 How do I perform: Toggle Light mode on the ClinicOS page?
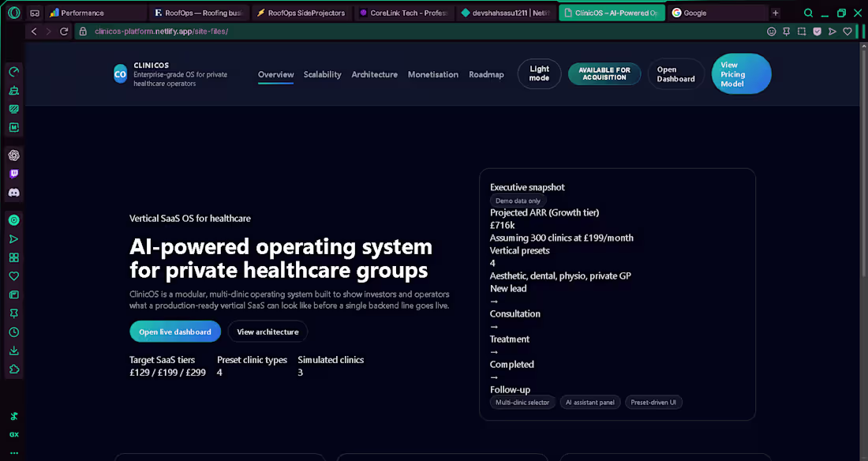pos(539,73)
